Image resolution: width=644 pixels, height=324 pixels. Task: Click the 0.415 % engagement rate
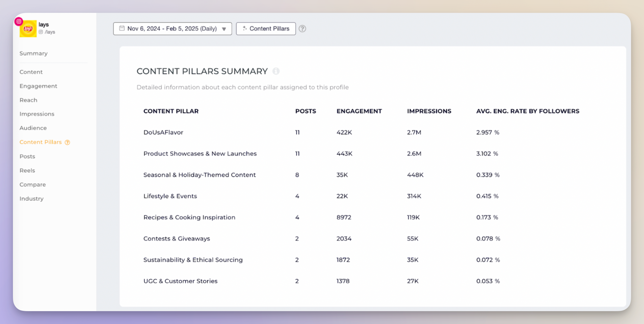(488, 196)
